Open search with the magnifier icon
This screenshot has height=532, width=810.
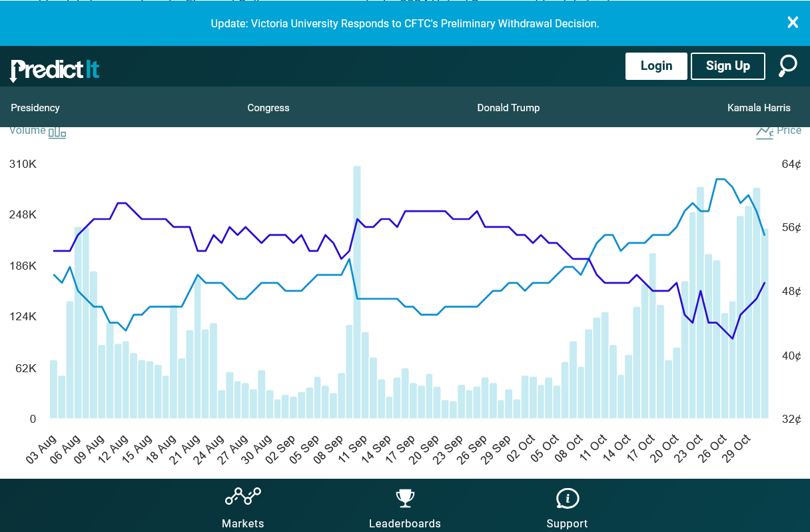[x=788, y=66]
